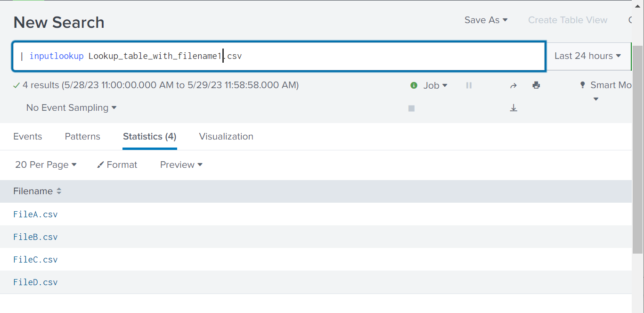Click the stop job square icon
The width and height of the screenshot is (644, 313).
coord(411,108)
